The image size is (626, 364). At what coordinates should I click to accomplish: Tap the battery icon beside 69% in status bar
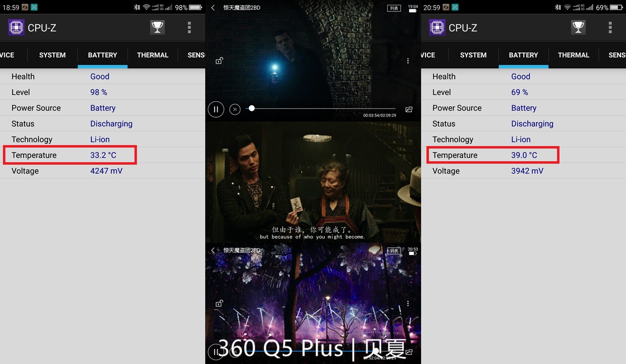[617, 7]
